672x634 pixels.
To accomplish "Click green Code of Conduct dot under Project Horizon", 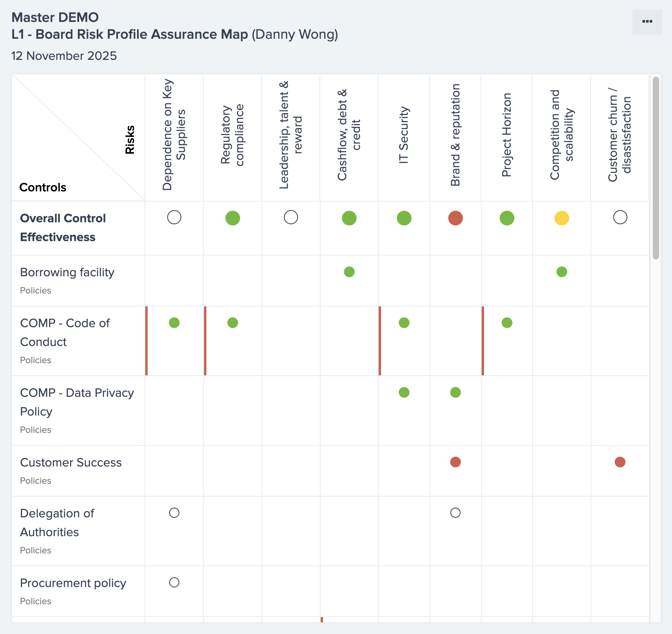I will 507,322.
